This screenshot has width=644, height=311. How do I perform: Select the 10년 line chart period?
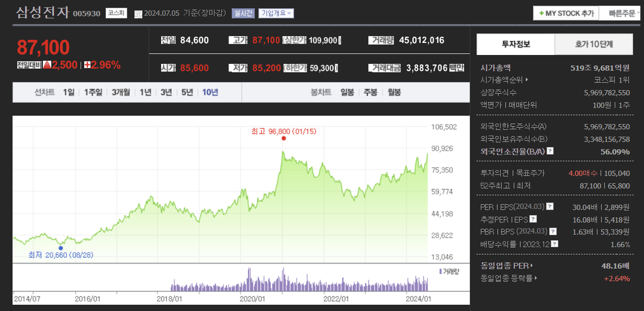pos(210,92)
